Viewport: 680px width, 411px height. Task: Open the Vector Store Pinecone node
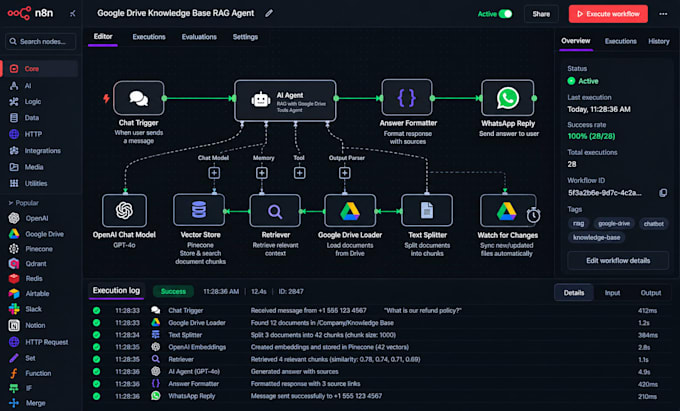pyautogui.click(x=199, y=210)
